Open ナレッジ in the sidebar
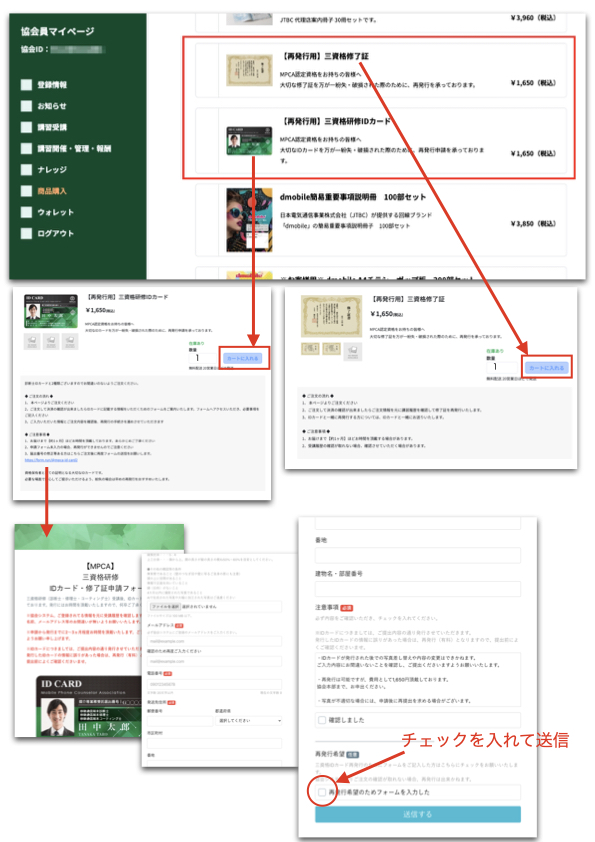 [52, 170]
